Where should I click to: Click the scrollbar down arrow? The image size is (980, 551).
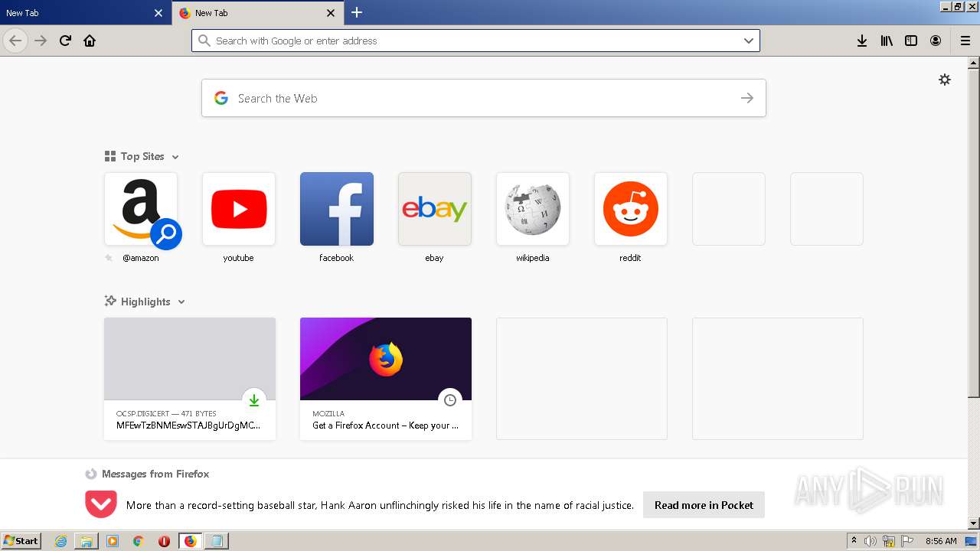pyautogui.click(x=973, y=523)
